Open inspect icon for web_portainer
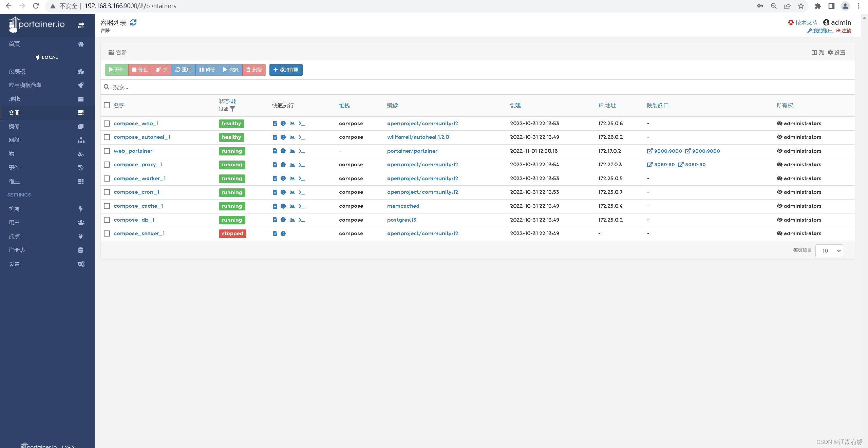The width and height of the screenshot is (868, 448). click(283, 151)
